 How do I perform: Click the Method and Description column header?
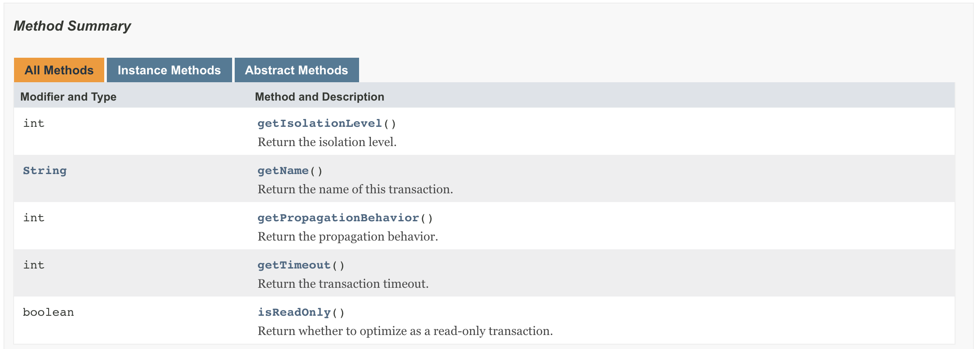click(x=319, y=97)
